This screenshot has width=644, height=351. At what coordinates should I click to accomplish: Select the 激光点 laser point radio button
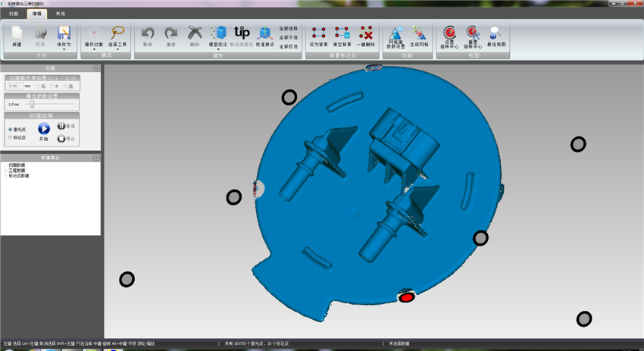(10, 130)
